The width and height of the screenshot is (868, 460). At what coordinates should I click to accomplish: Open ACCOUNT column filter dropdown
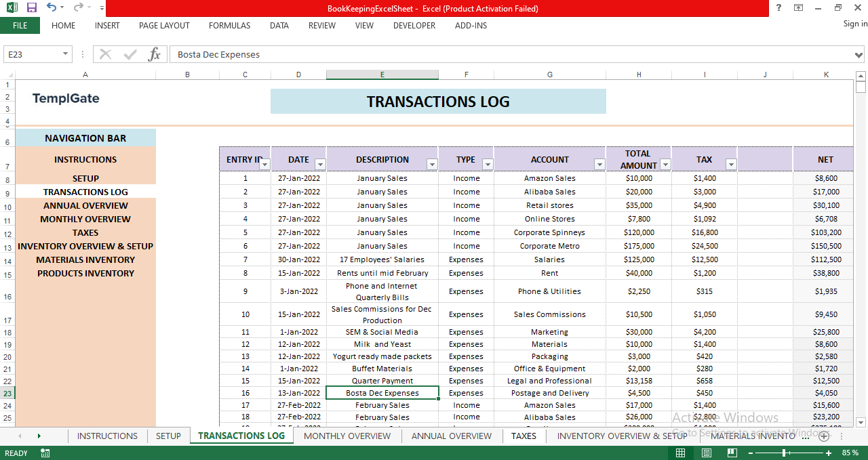pyautogui.click(x=599, y=165)
